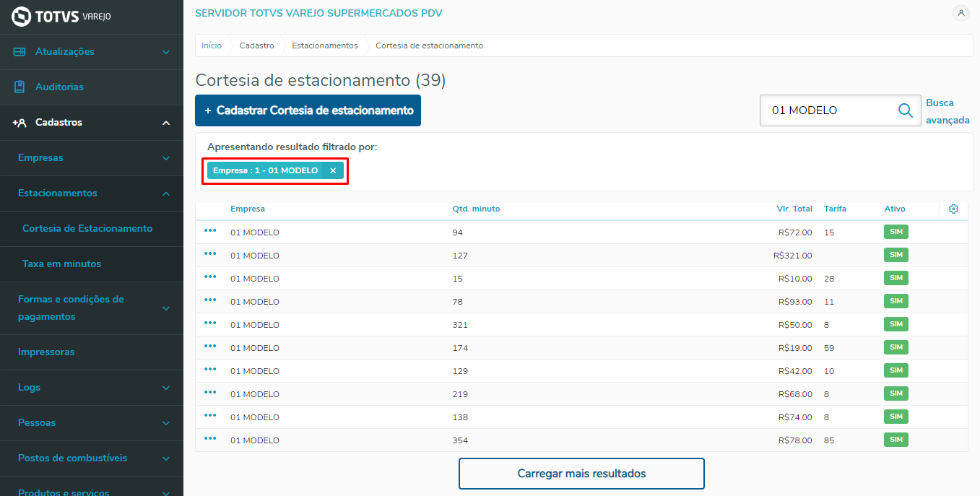The image size is (980, 496).
Task: Open actions menu for row with 219 minutes
Action: pos(210,393)
